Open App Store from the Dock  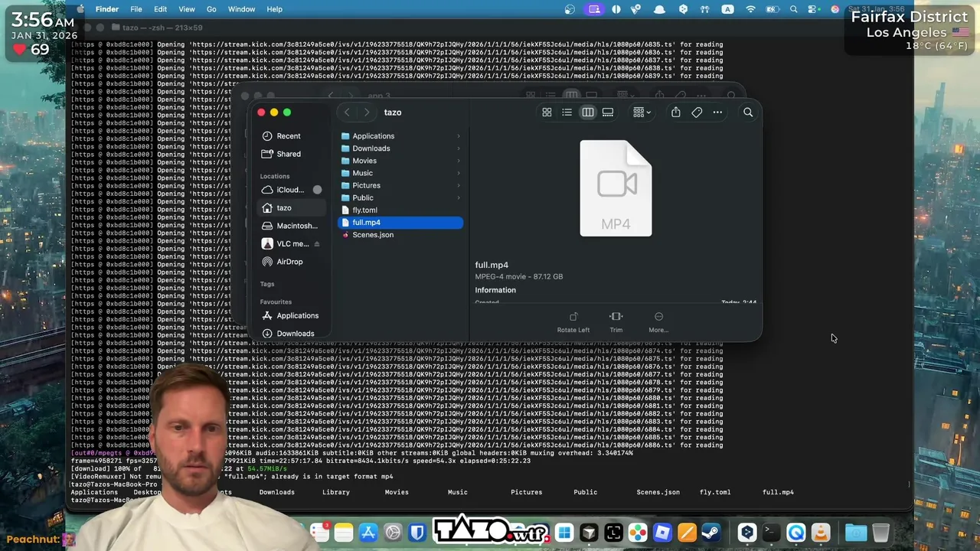[x=368, y=533]
